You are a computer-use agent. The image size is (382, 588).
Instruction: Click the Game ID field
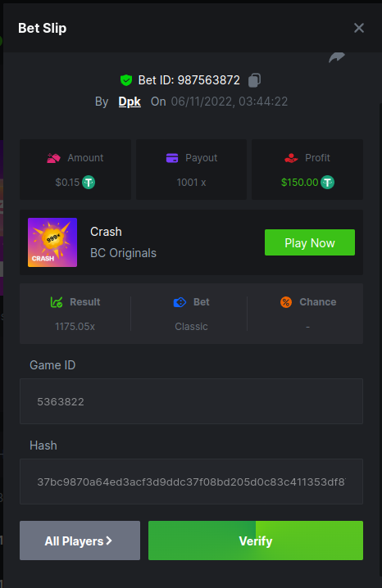coord(191,401)
